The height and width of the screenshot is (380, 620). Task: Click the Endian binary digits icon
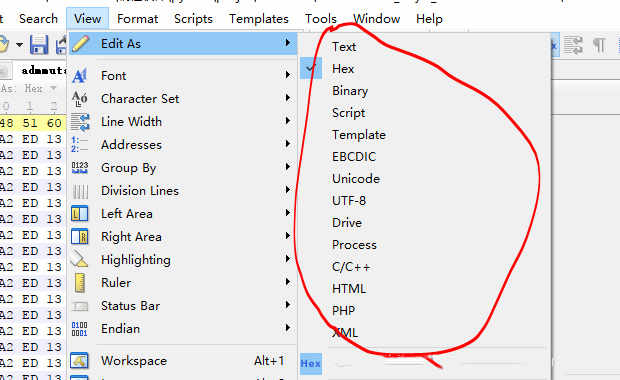tap(79, 329)
